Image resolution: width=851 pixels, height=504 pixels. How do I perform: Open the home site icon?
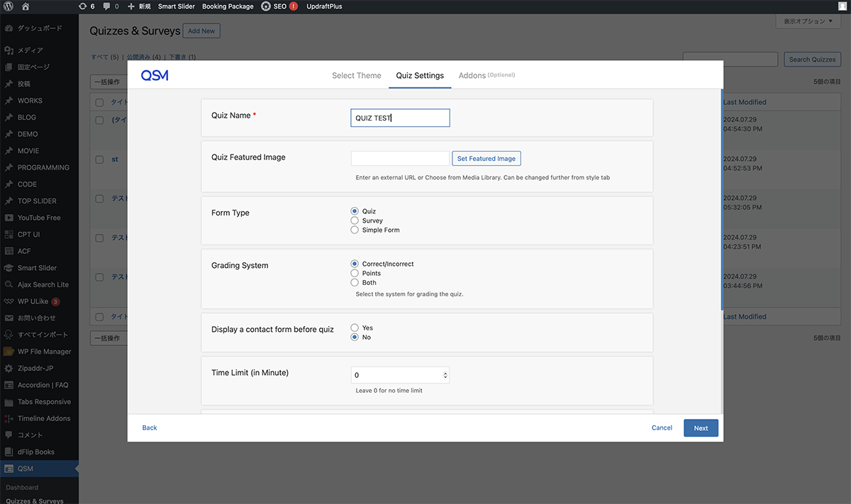click(26, 6)
